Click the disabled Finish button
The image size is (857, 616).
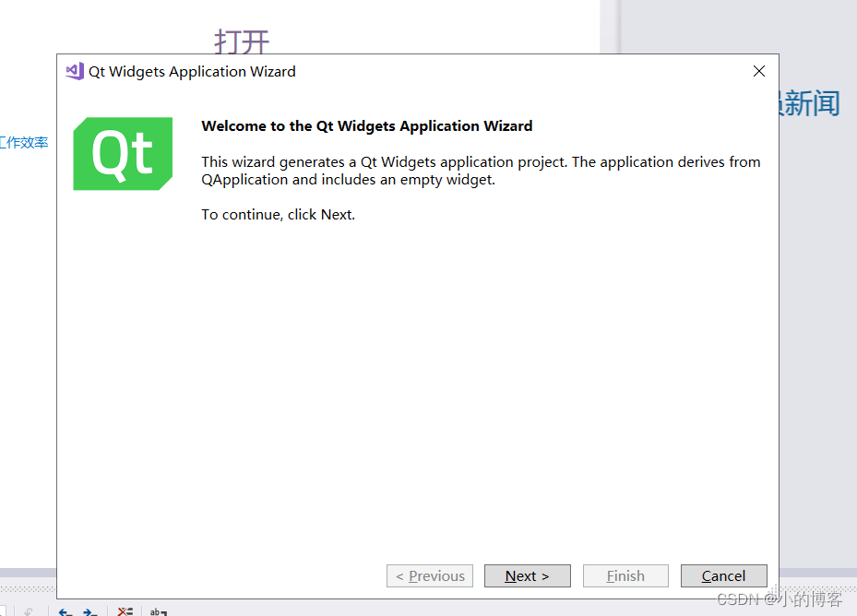[x=625, y=575]
